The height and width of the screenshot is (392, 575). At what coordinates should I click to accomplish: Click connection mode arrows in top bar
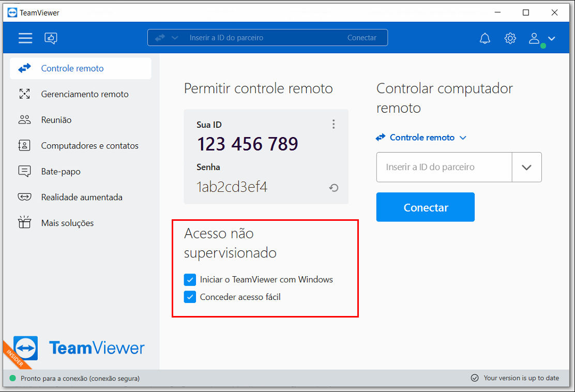click(160, 38)
